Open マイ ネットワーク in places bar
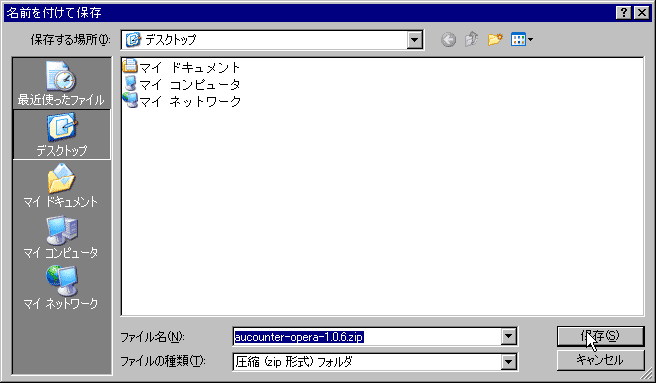This screenshot has height=383, width=656. click(62, 288)
